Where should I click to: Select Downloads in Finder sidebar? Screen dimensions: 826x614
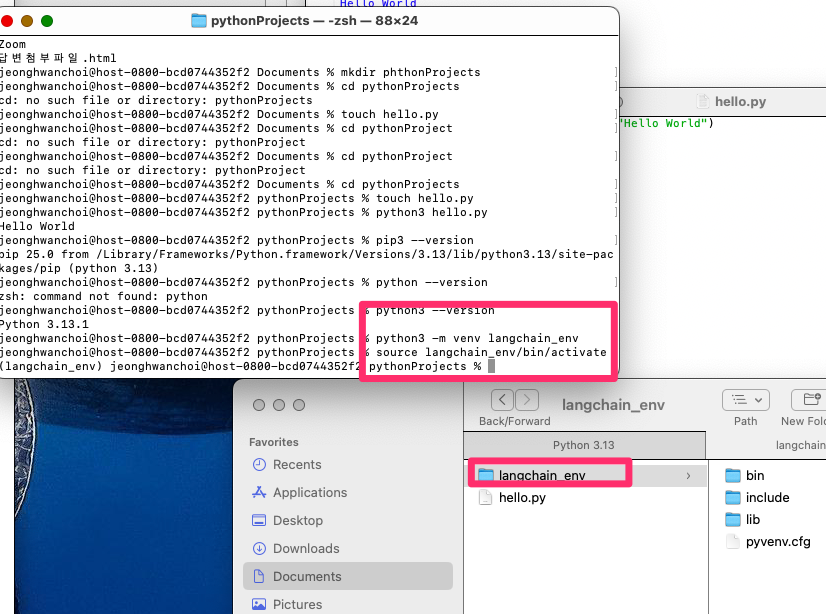click(348, 548)
